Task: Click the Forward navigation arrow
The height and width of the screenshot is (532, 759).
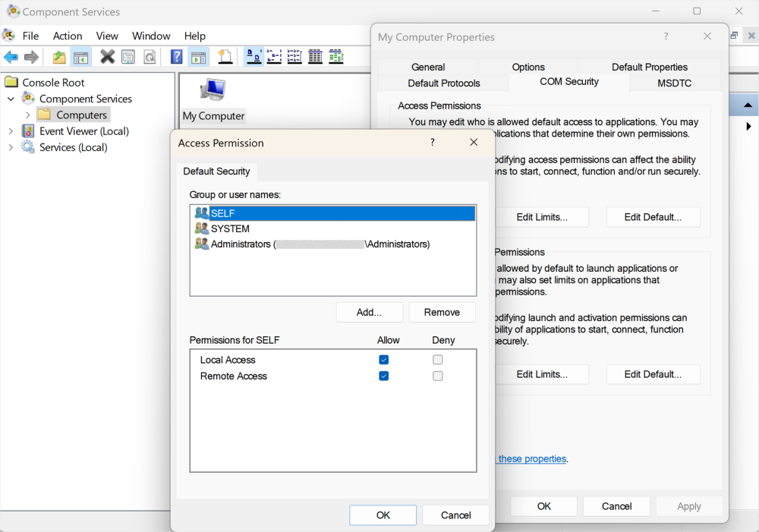Action: pos(31,57)
